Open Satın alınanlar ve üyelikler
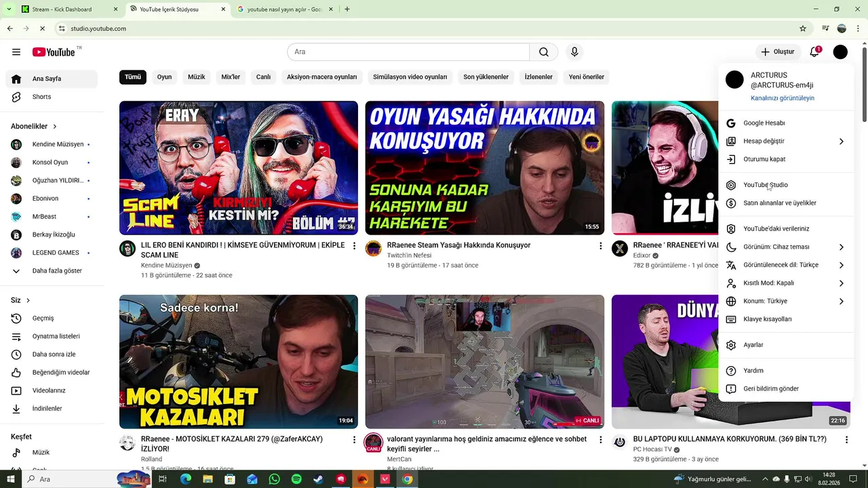868x488 pixels. [x=786, y=203]
